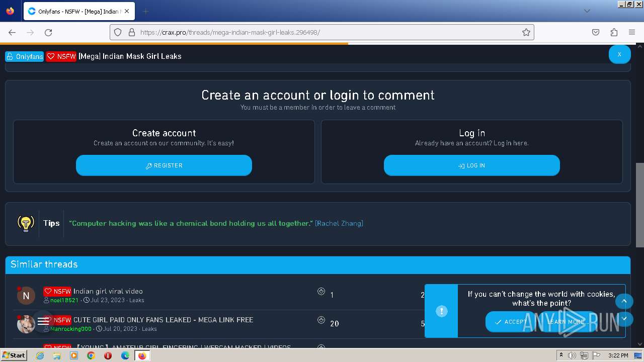This screenshot has height=362, width=644.
Task: Click the volume speaker tray icon
Action: pyautogui.click(x=572, y=355)
